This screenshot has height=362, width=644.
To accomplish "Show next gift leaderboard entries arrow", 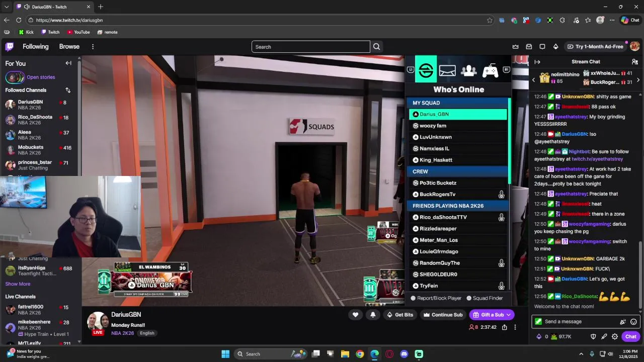I will tap(638, 80).
